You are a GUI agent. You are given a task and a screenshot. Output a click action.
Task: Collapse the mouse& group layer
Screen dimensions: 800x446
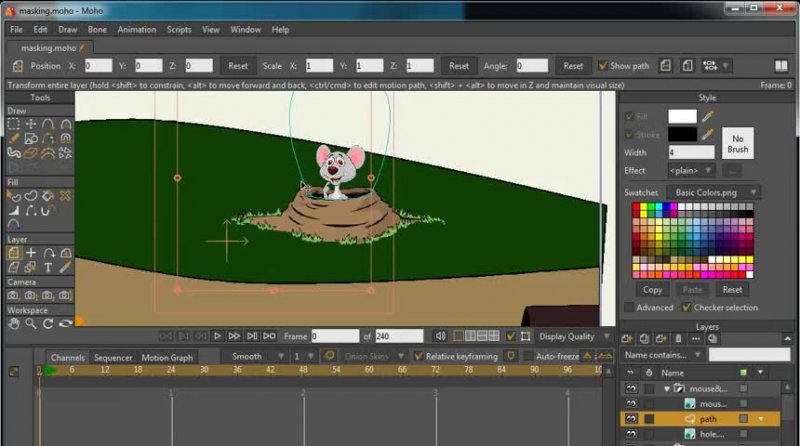(667, 388)
